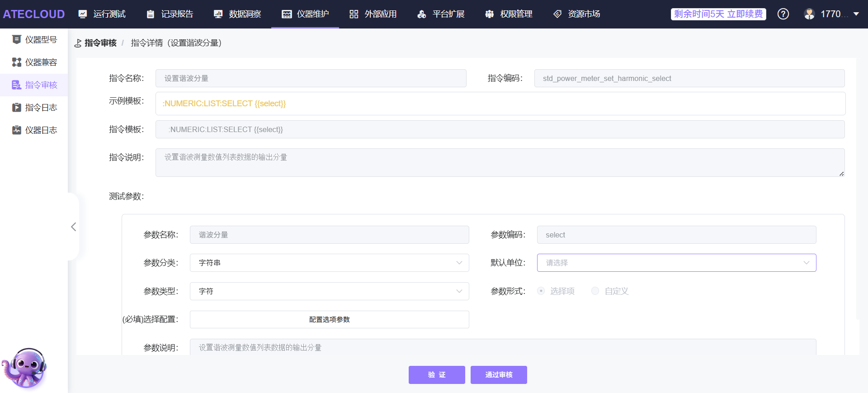
Task: Select the 自定义 radio option
Action: (595, 291)
